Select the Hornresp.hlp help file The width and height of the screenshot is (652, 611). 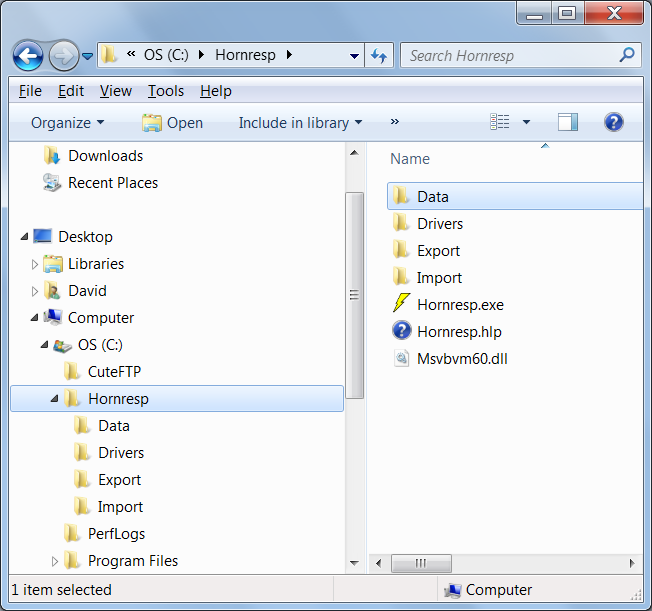click(x=459, y=332)
